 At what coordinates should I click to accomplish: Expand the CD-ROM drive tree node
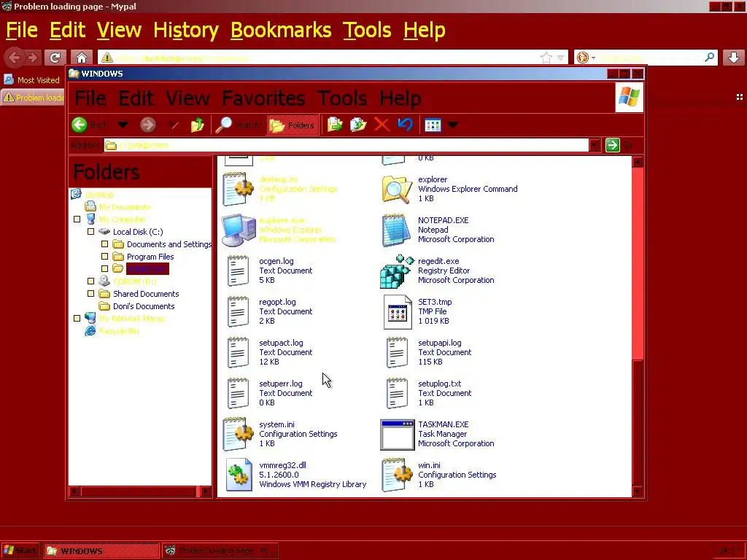coord(91,281)
